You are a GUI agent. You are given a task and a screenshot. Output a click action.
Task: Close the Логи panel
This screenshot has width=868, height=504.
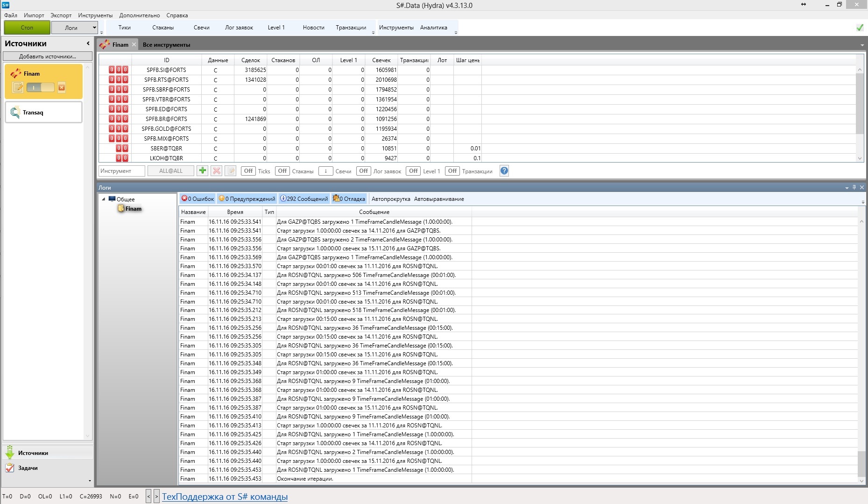pos(862,187)
